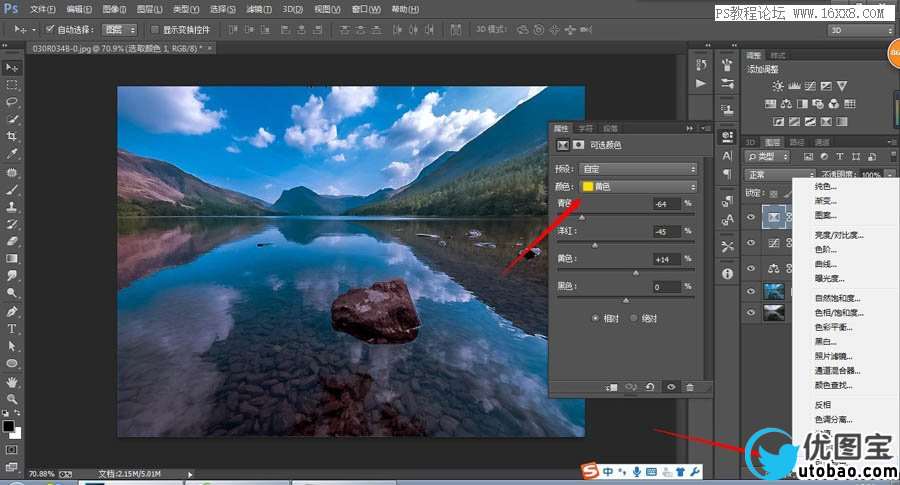Open the 颜色 dropdown showing 黄色
Viewport: 900px width, 485px height.
point(638,186)
